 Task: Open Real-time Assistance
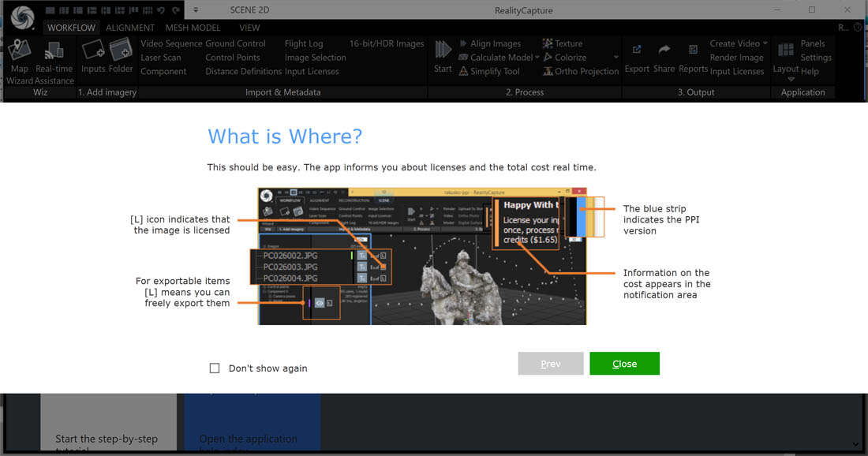tap(54, 62)
